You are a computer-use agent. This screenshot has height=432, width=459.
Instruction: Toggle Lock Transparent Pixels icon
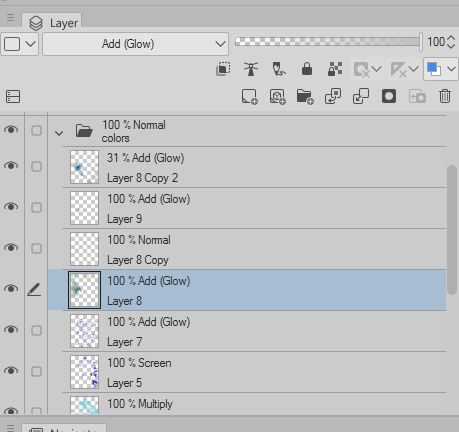(335, 69)
